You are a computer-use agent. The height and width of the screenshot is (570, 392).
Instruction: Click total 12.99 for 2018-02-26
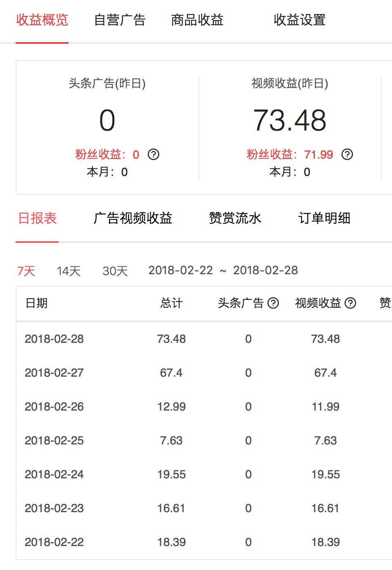pyautogui.click(x=171, y=407)
